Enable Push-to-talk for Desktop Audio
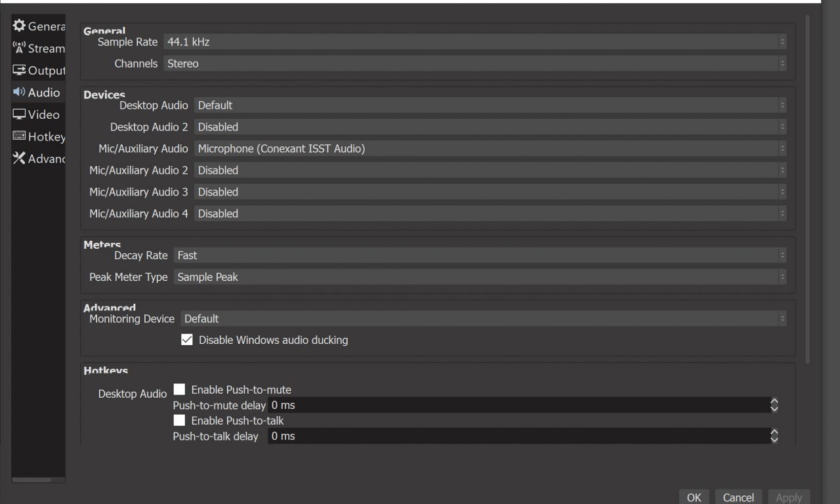 (x=179, y=420)
